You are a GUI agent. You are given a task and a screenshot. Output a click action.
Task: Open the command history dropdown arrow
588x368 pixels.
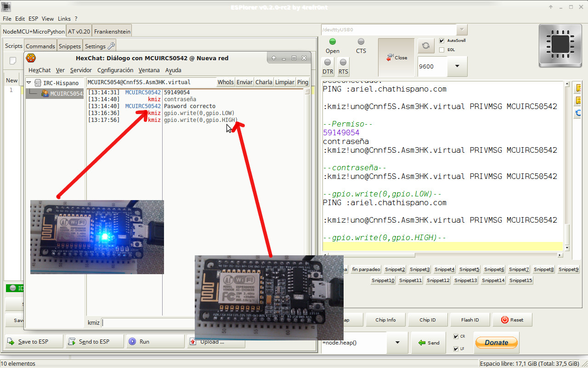(397, 343)
